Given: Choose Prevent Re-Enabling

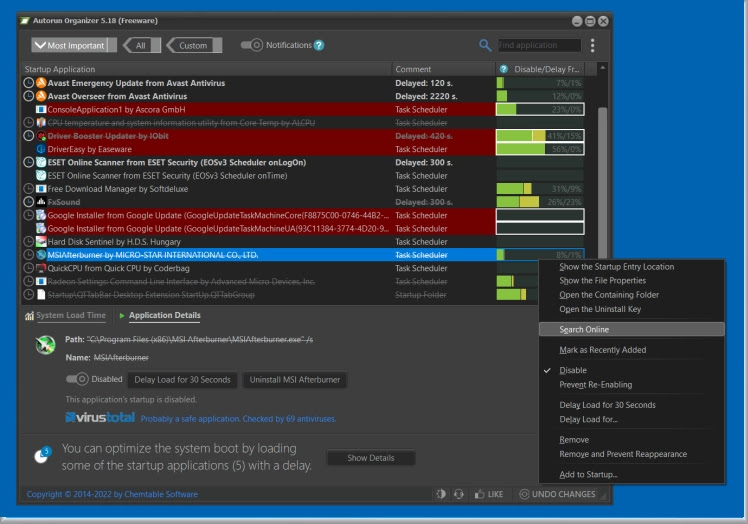Looking at the screenshot, I should pos(595,385).
